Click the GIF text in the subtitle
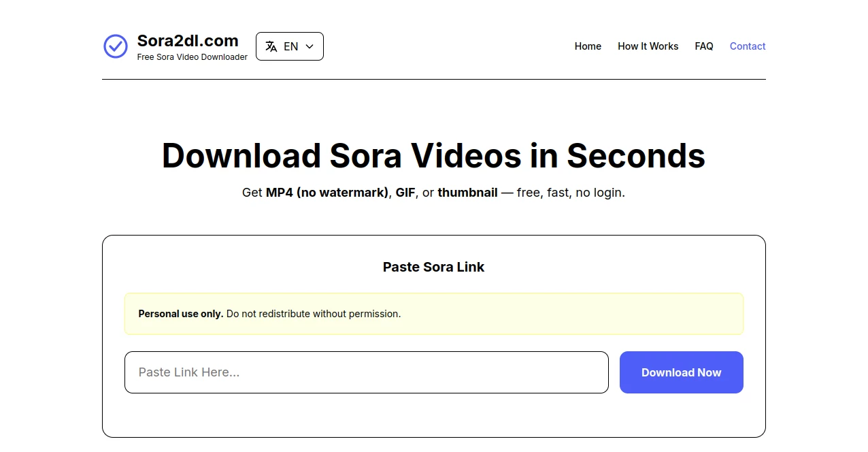This screenshot has height=452, width=868. [x=405, y=193]
